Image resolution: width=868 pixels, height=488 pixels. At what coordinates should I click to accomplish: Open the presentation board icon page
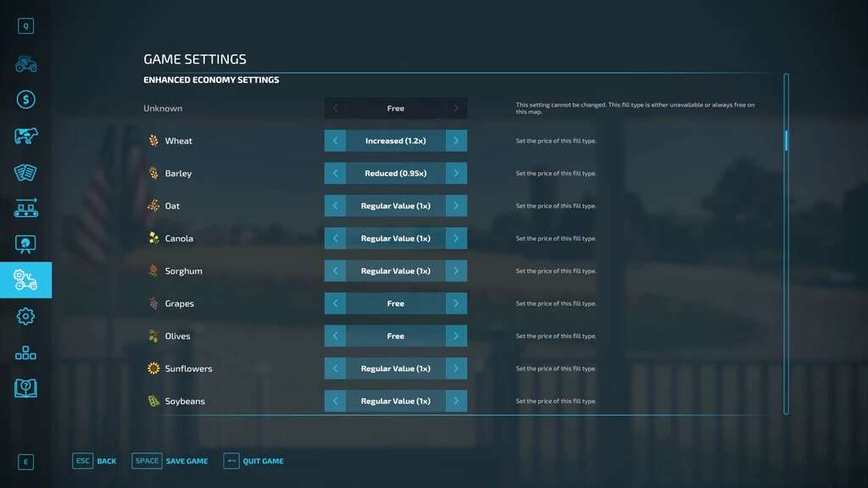click(x=25, y=244)
